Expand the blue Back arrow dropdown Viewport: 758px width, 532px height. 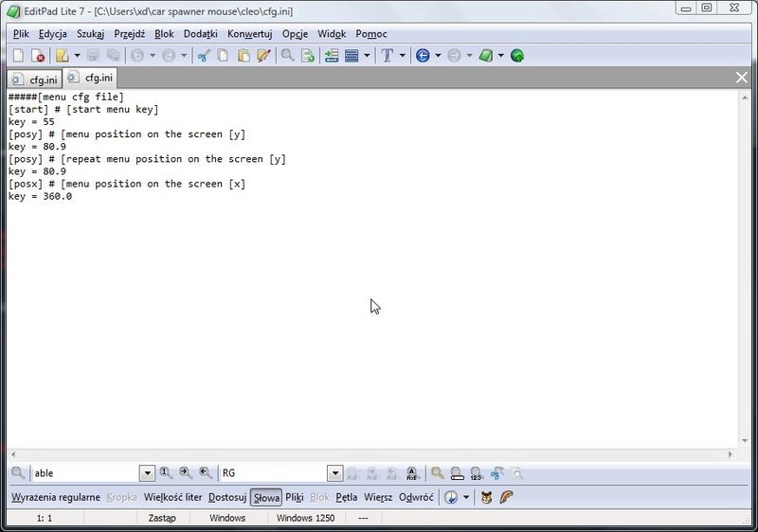[x=438, y=56]
